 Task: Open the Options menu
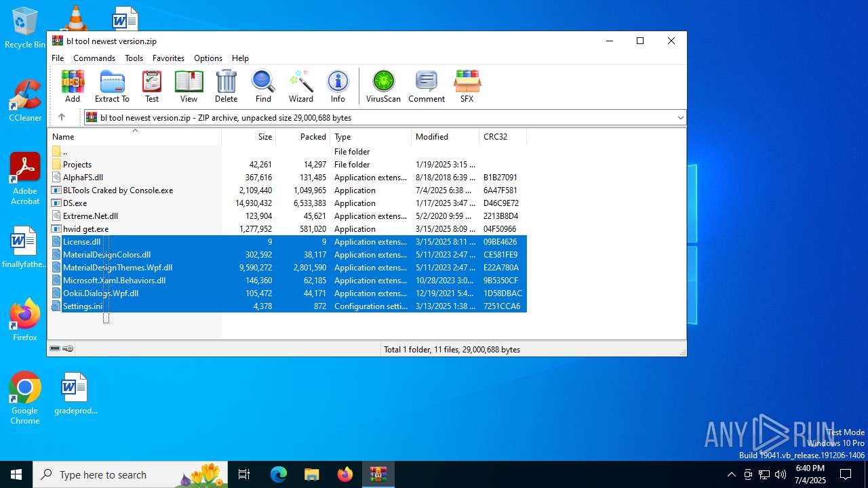(x=208, y=58)
